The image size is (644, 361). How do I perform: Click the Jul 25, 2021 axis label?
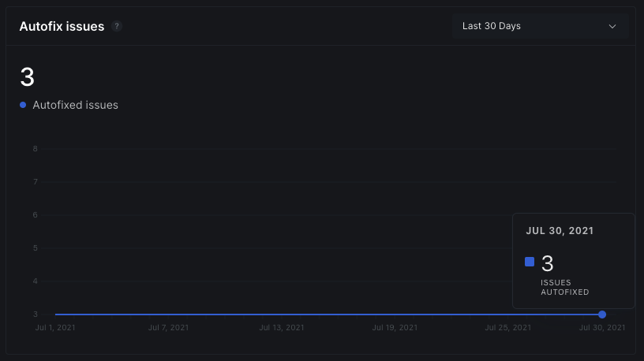507,327
